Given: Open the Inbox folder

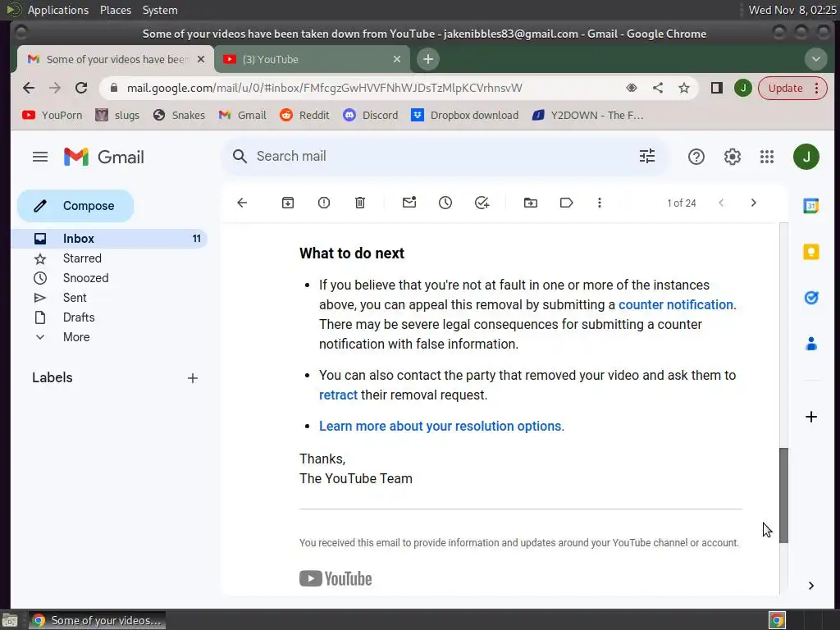Looking at the screenshot, I should point(109,239).
